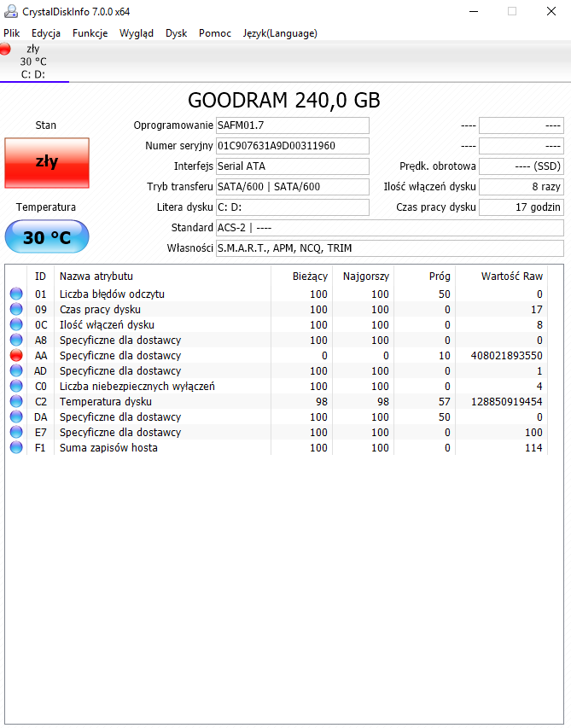The height and width of the screenshot is (728, 571).
Task: Click blue status orb for attribute A8
Action: pyautogui.click(x=16, y=340)
